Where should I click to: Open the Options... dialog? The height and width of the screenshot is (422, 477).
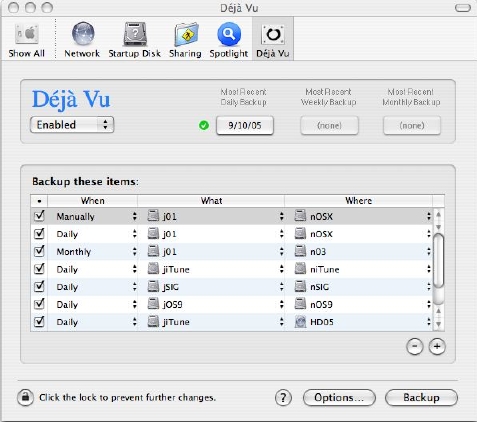tap(339, 397)
